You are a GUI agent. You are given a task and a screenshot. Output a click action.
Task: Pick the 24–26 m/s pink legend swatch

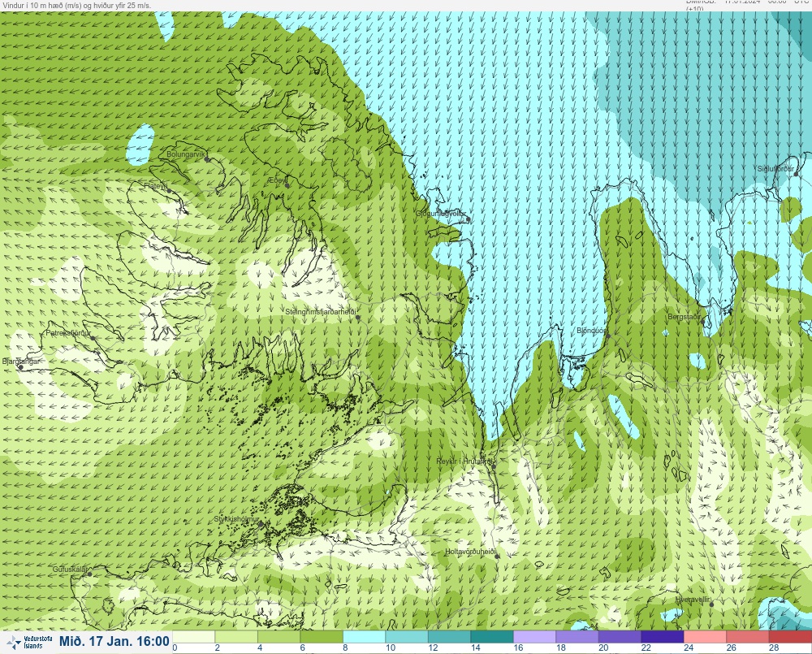(706, 636)
